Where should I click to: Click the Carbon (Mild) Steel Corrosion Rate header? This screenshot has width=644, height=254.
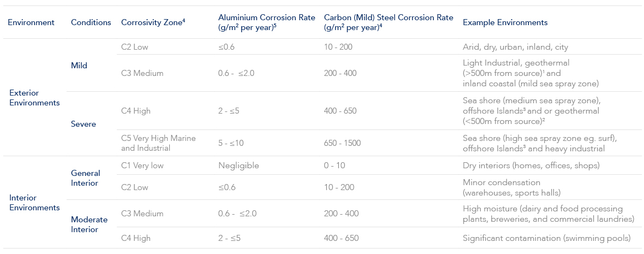(x=388, y=22)
